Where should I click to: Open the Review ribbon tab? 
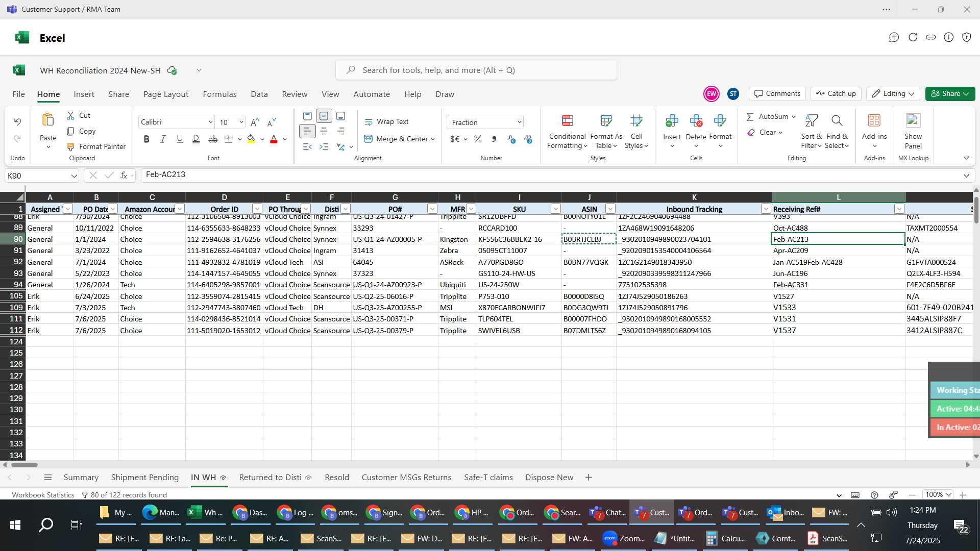295,94
